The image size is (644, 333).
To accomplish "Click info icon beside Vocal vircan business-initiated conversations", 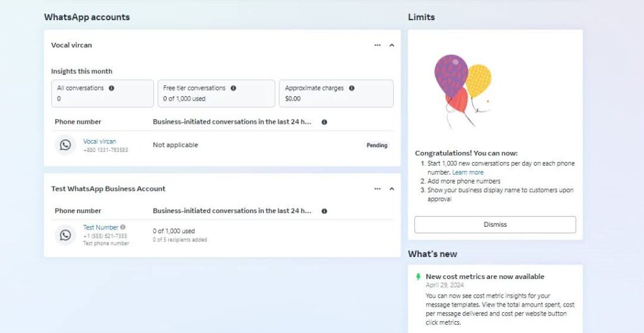I will (325, 123).
